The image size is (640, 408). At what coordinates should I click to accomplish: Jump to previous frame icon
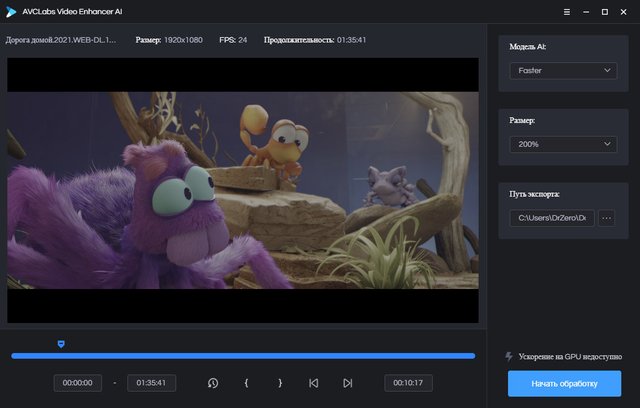pyautogui.click(x=313, y=383)
